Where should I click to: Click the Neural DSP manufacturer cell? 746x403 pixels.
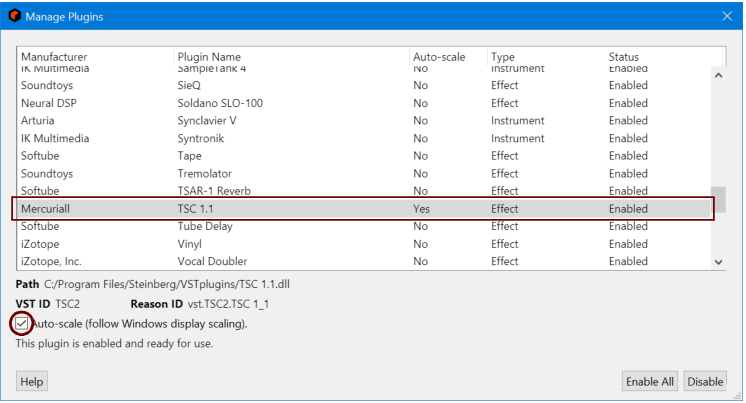coord(49,103)
